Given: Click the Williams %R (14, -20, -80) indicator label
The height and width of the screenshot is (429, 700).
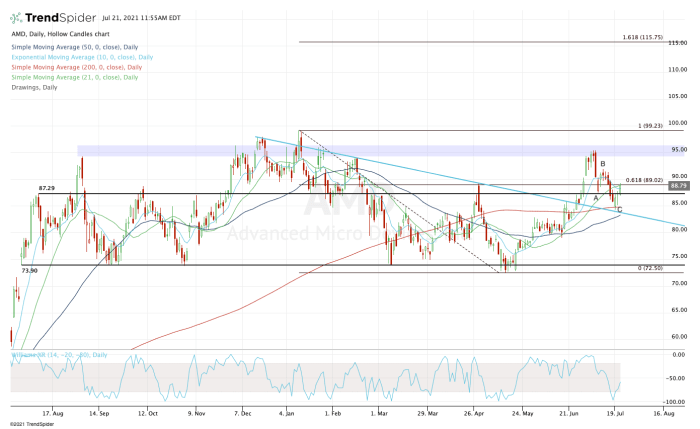Looking at the screenshot, I should [x=59, y=355].
